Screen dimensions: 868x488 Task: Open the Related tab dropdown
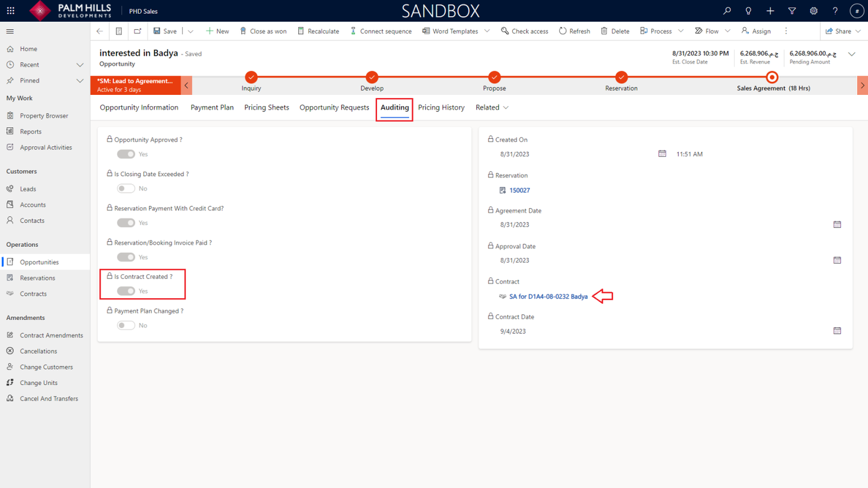coord(492,107)
